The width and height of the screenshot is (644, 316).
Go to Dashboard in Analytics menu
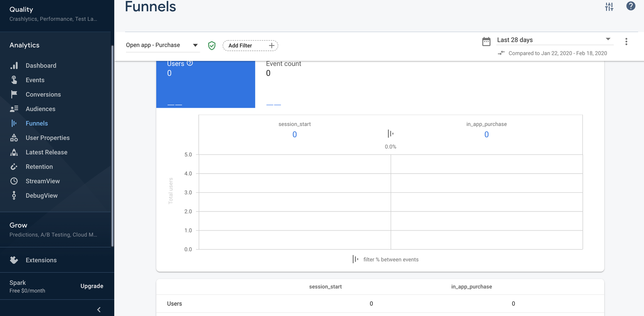click(x=41, y=66)
